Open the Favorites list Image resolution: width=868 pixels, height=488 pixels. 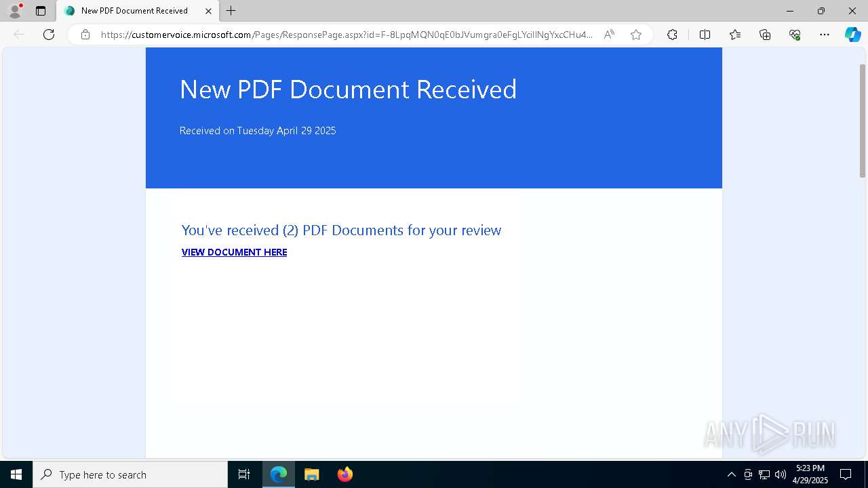point(735,35)
